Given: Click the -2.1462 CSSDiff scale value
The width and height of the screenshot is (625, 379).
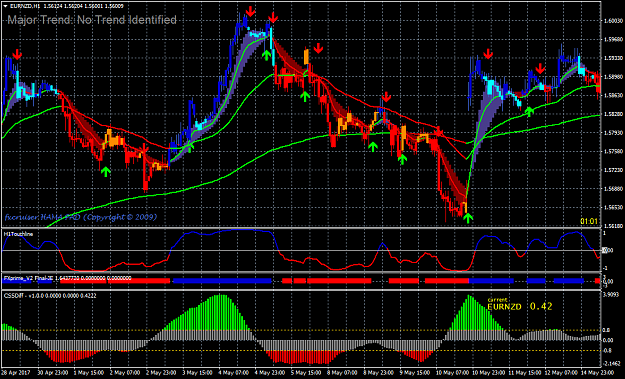Looking at the screenshot, I should [x=612, y=363].
